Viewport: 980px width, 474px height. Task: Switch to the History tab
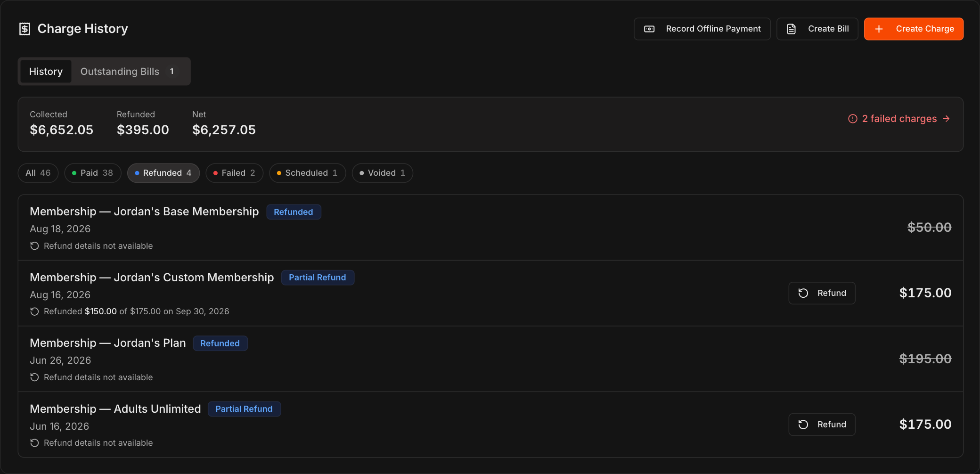click(46, 72)
